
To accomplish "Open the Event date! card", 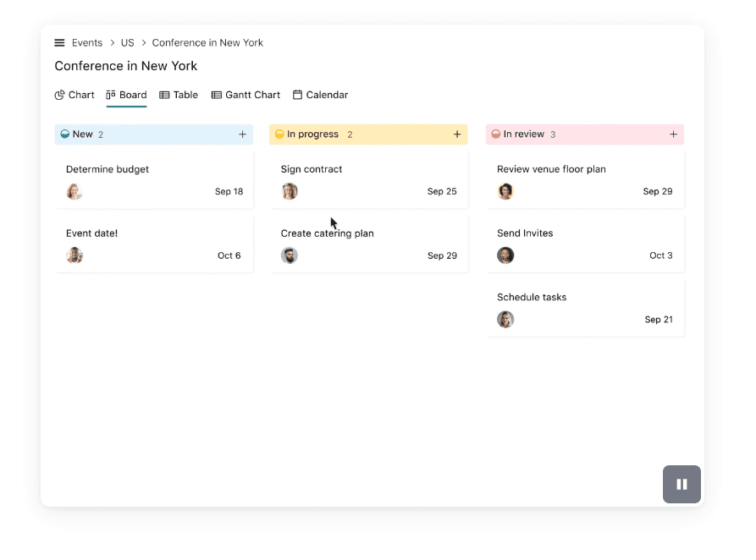I will (x=154, y=244).
